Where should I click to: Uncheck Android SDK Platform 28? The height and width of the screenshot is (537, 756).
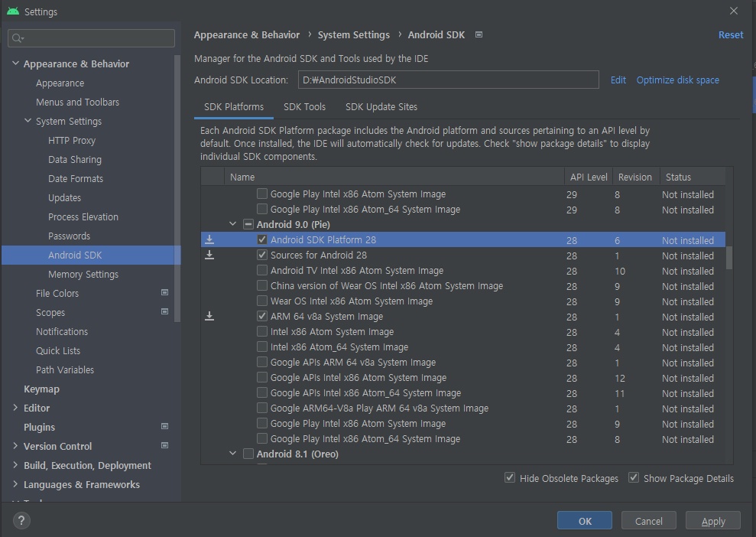point(261,239)
